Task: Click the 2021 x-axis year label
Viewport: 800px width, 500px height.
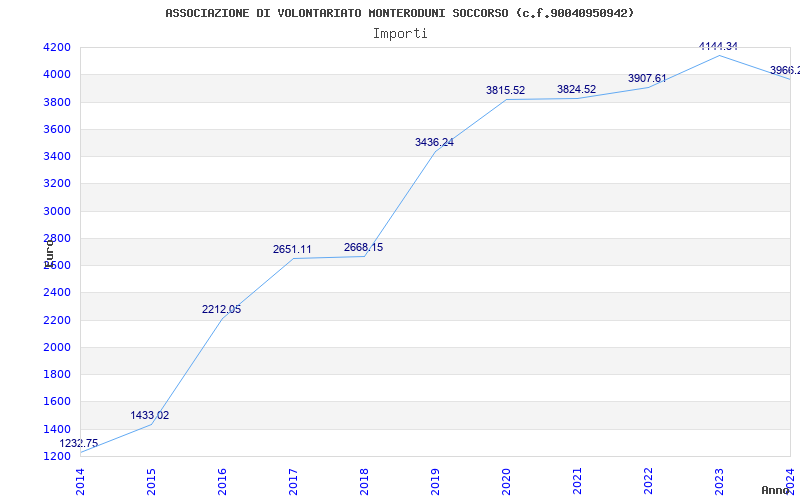Action: [577, 482]
